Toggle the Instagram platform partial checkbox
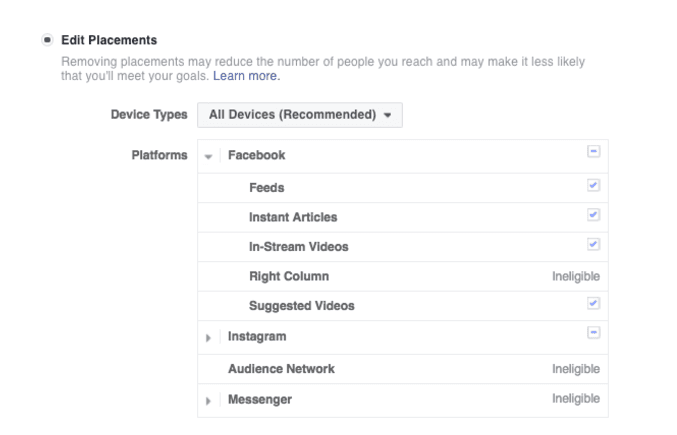This screenshot has height=435, width=677. [x=593, y=336]
